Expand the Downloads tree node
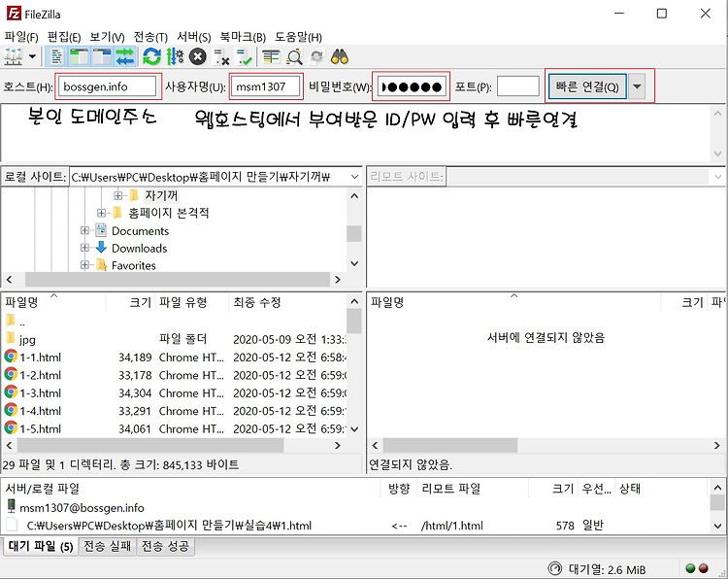 (84, 248)
